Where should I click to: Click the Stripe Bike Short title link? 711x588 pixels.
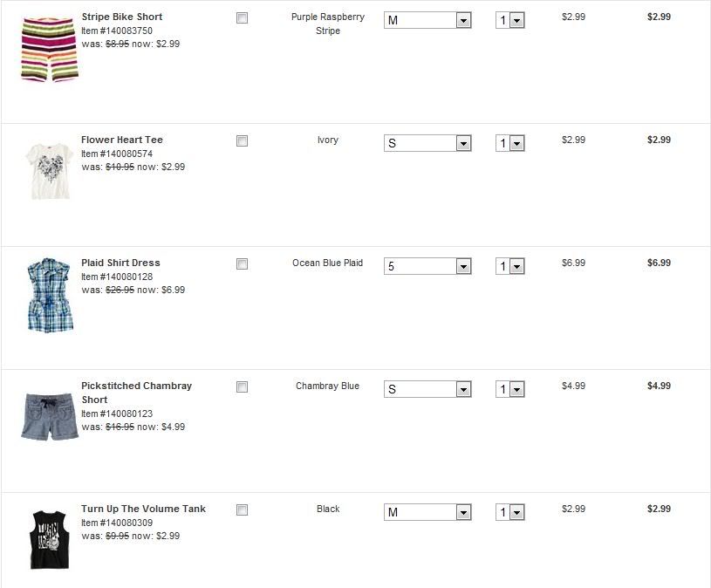pos(121,17)
